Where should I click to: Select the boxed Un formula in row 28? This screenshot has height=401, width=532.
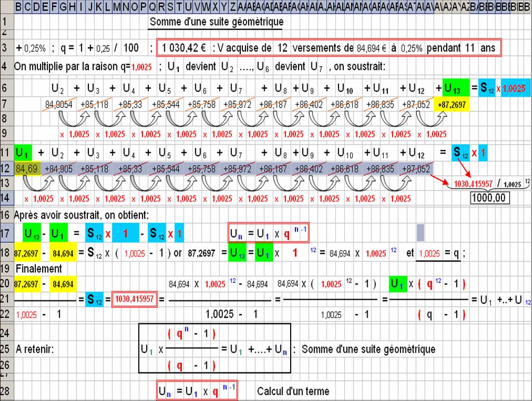click(197, 391)
